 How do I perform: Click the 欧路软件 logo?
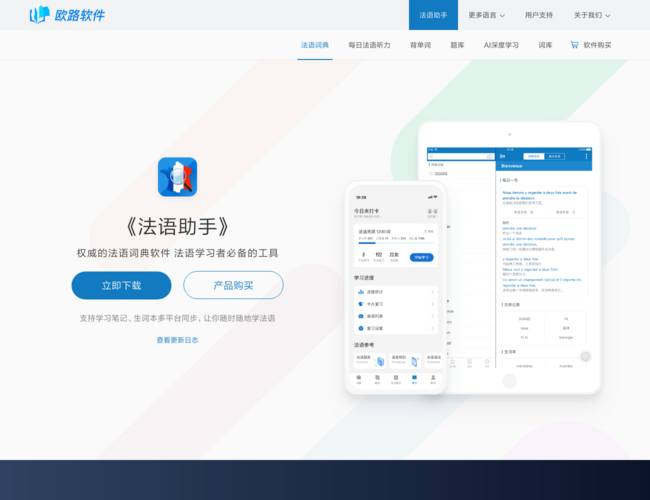pos(67,15)
